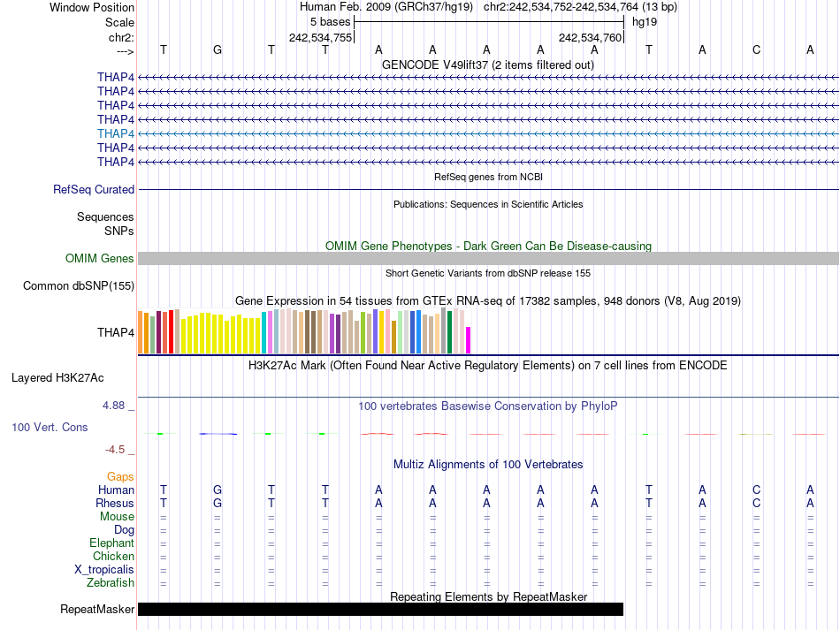Click the Elephant species row label
The image size is (840, 630).
pyautogui.click(x=111, y=543)
